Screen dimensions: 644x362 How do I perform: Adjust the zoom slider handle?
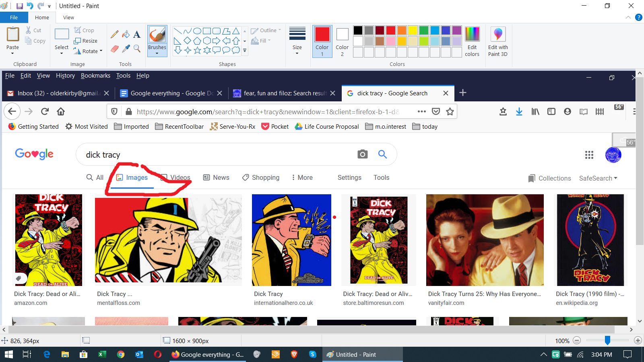click(x=607, y=341)
